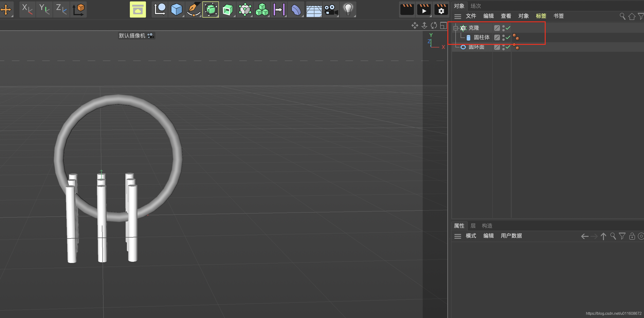Toggle layer flag box on 圆环面
644x318 pixels.
tap(497, 47)
